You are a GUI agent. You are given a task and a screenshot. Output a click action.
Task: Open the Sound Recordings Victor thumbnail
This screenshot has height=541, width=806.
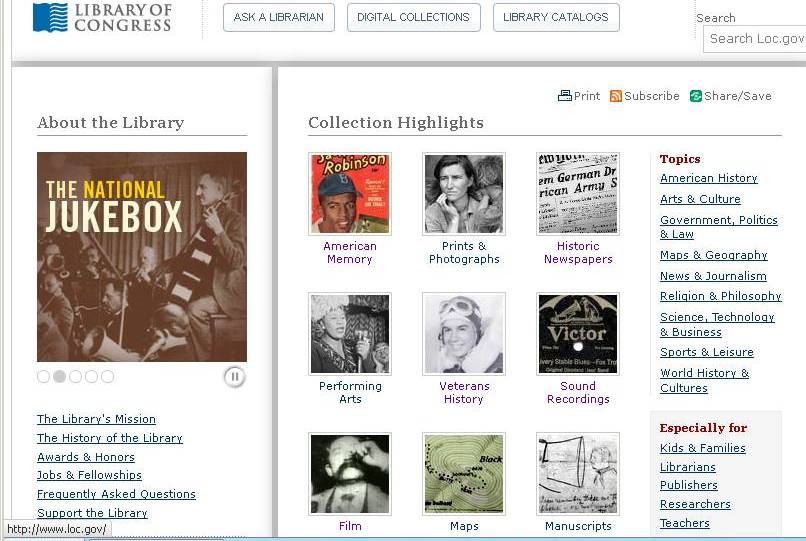(x=578, y=334)
